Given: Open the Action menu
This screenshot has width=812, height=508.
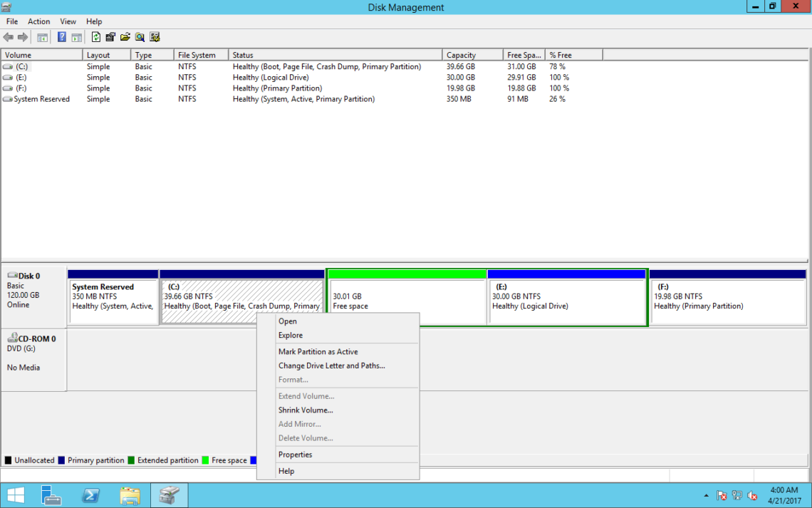Looking at the screenshot, I should [38, 21].
